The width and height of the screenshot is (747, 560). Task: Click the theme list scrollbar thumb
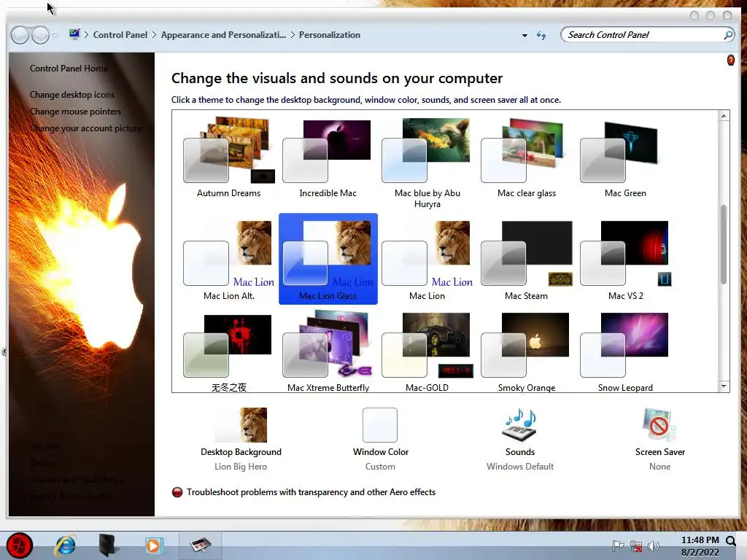coord(724,244)
